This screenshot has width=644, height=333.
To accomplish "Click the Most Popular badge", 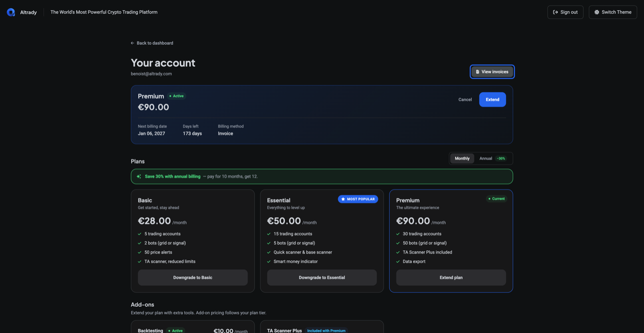I will (x=358, y=199).
